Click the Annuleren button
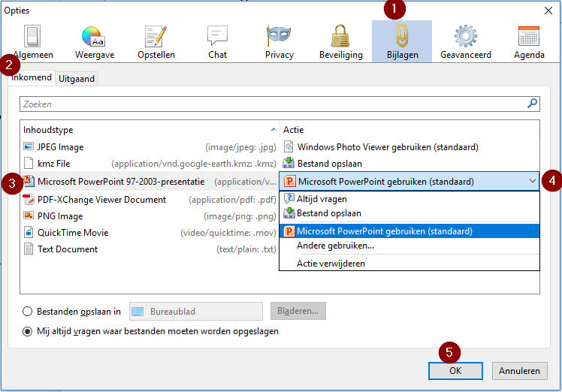Screen dimensions: 562x392 (x=519, y=370)
